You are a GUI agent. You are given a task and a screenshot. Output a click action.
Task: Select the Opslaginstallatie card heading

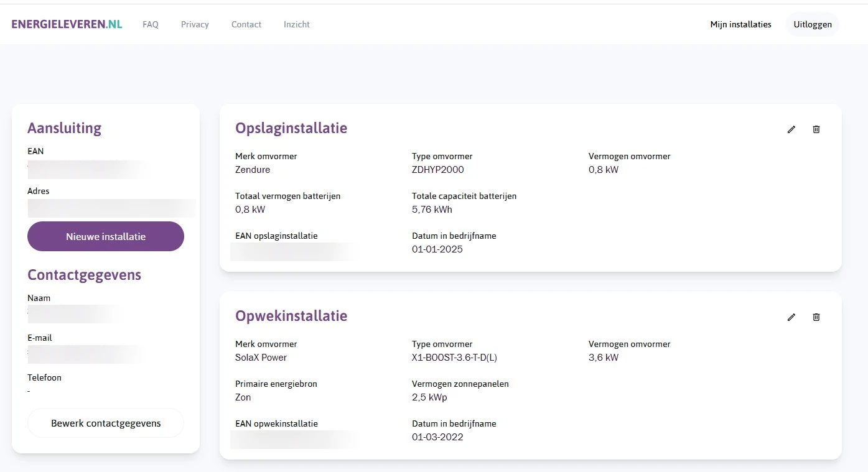click(291, 128)
